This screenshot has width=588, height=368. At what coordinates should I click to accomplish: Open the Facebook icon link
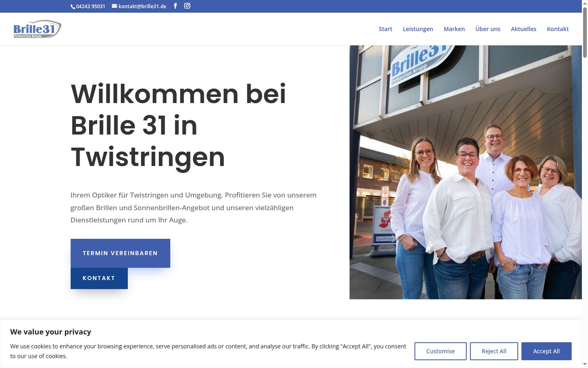(x=175, y=6)
